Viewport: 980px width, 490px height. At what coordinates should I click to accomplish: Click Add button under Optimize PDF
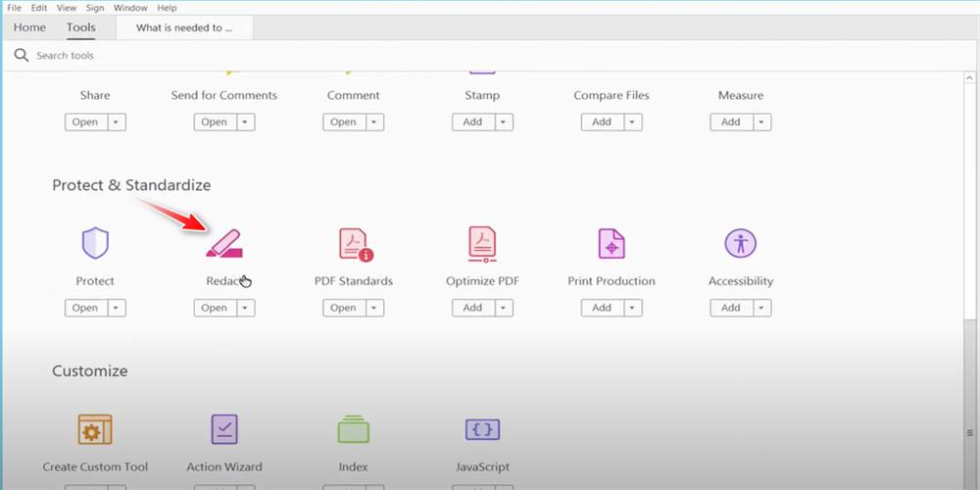(x=473, y=308)
